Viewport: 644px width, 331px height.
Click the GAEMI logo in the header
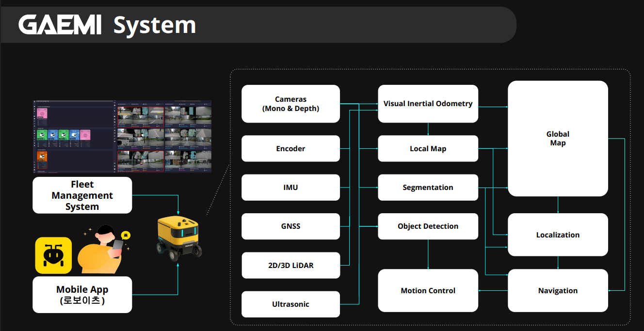tap(60, 25)
